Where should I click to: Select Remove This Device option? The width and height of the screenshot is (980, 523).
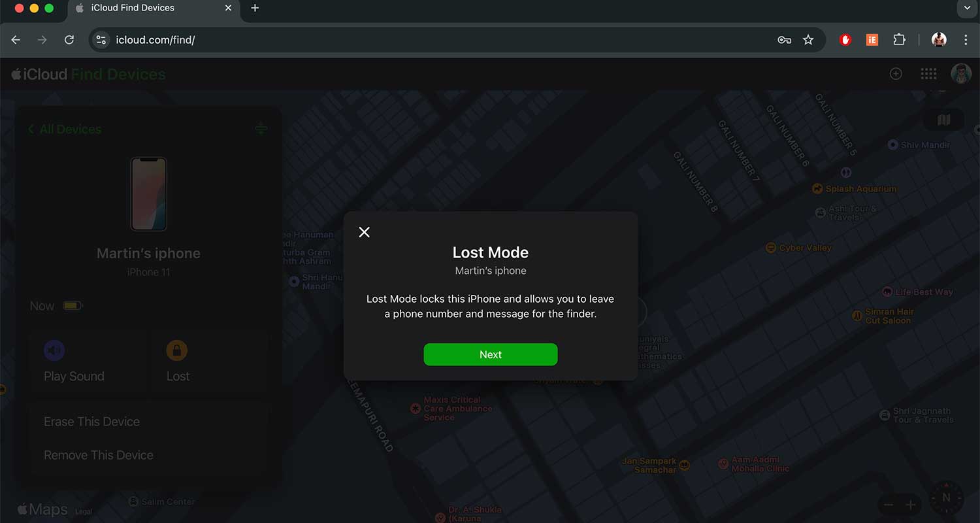pyautogui.click(x=98, y=455)
